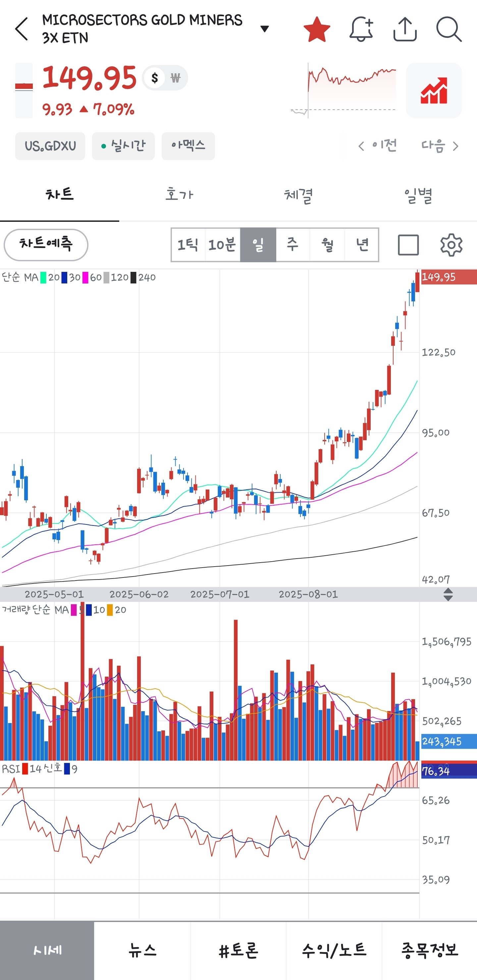Expand chart with the fullscreen square icon
This screenshot has width=477, height=980.
(408, 245)
